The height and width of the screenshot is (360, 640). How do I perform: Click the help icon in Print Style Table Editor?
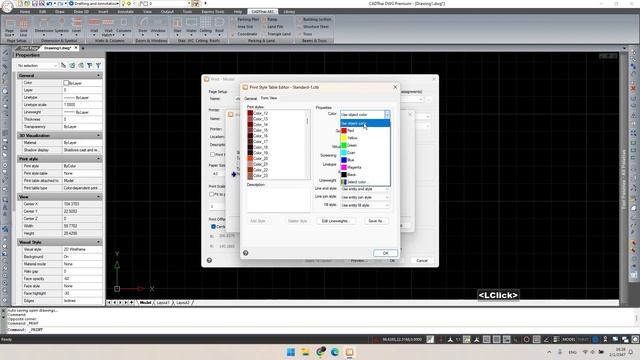tap(245, 253)
